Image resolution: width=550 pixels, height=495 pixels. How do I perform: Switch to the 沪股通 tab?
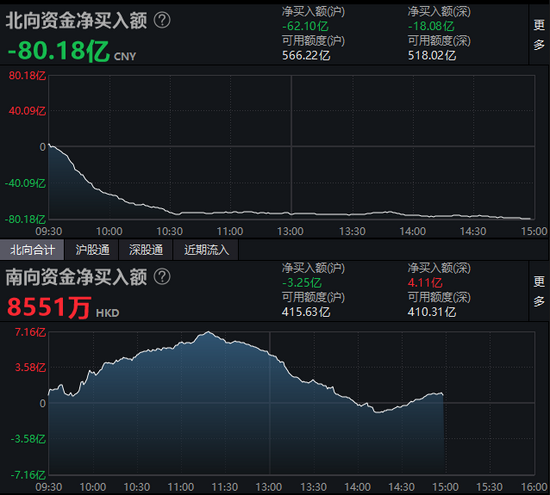tap(92, 250)
